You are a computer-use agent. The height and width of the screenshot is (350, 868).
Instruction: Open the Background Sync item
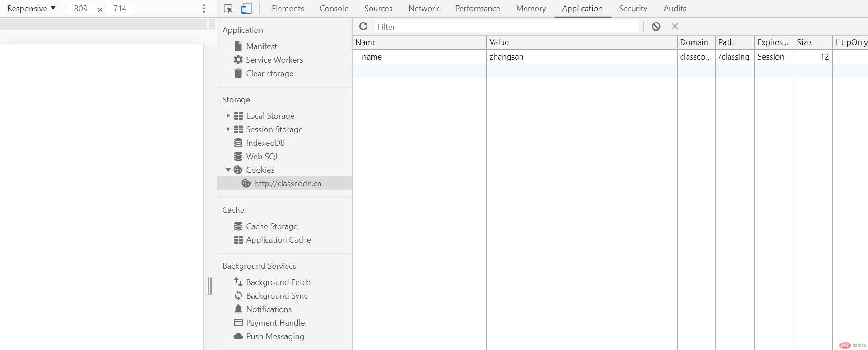click(277, 296)
